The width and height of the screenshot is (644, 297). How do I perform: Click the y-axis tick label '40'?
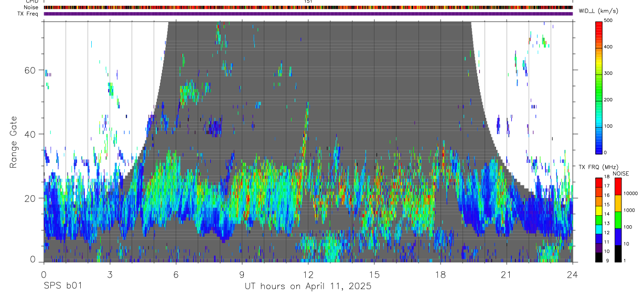click(31, 134)
